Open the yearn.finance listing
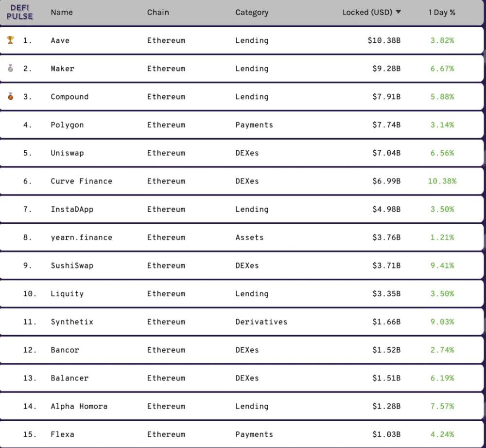Screen dimensions: 486x448 coord(81,237)
